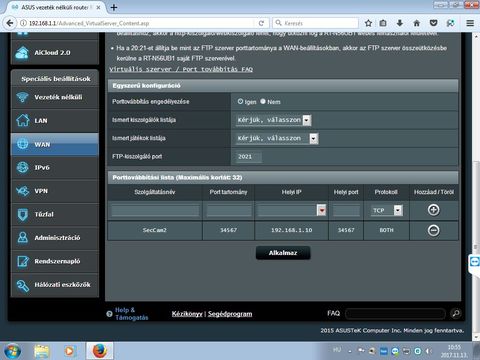Viewport: 480px width, 360px height.
Task: Delete SecCam2 rule with minus icon
Action: tap(433, 230)
